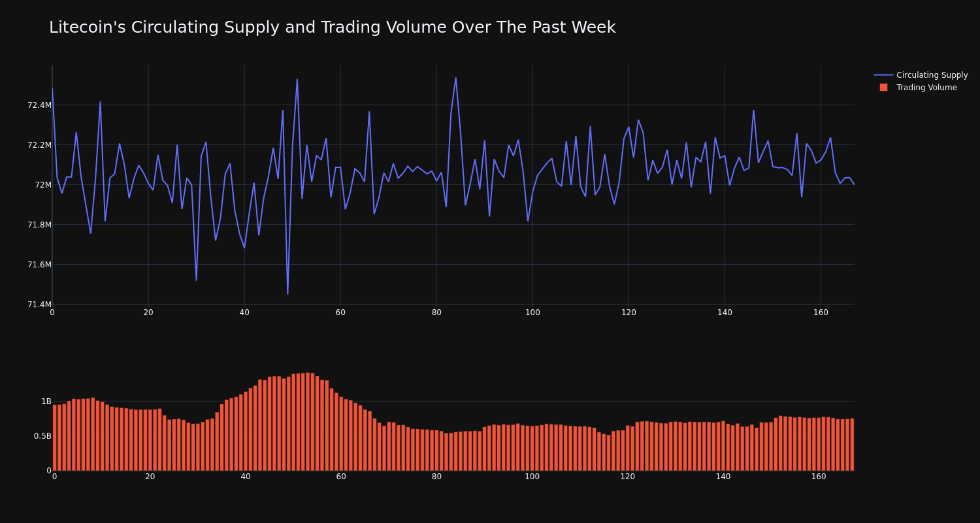Image resolution: width=980 pixels, height=523 pixels.
Task: Click the 71.6M label on supply axis
Action: click(x=39, y=265)
